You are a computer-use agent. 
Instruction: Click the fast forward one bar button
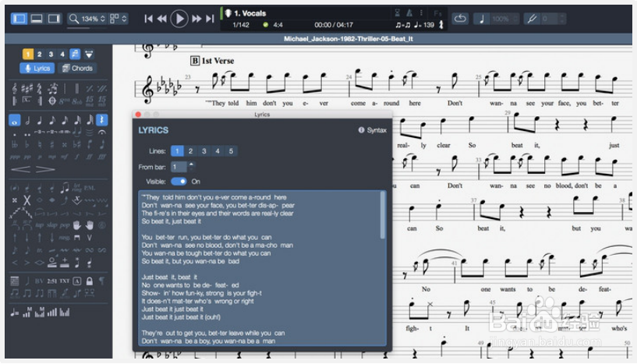(196, 19)
